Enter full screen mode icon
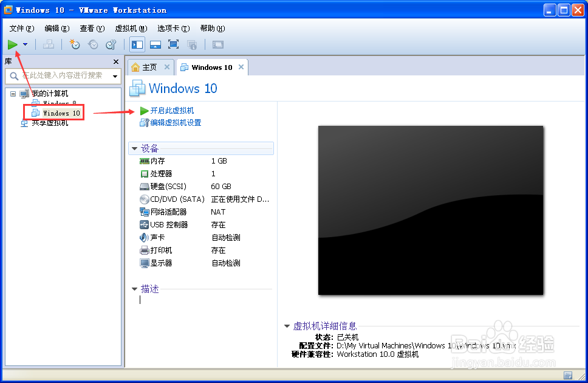The image size is (588, 383). point(173,45)
